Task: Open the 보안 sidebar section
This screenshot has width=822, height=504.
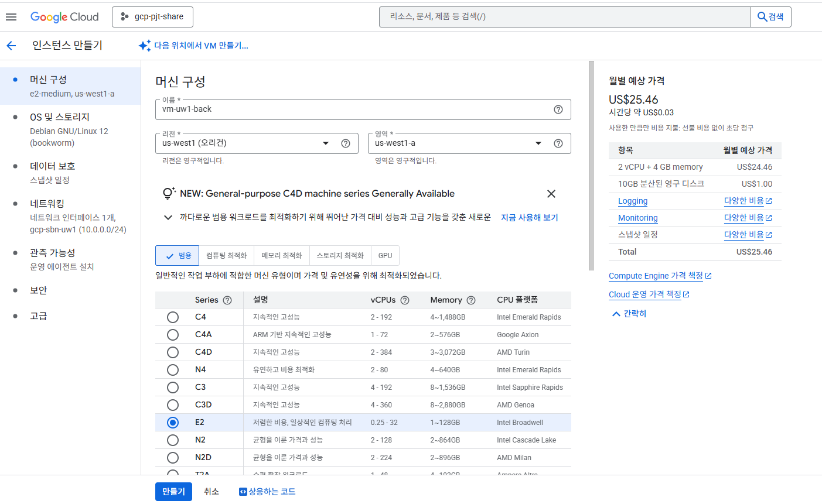Action: click(70, 290)
